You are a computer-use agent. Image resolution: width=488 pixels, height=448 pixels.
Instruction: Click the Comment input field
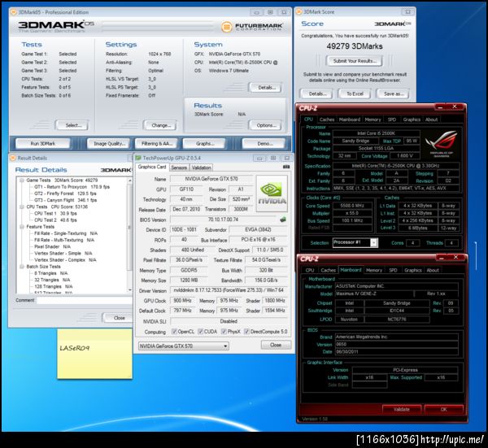[84, 300]
